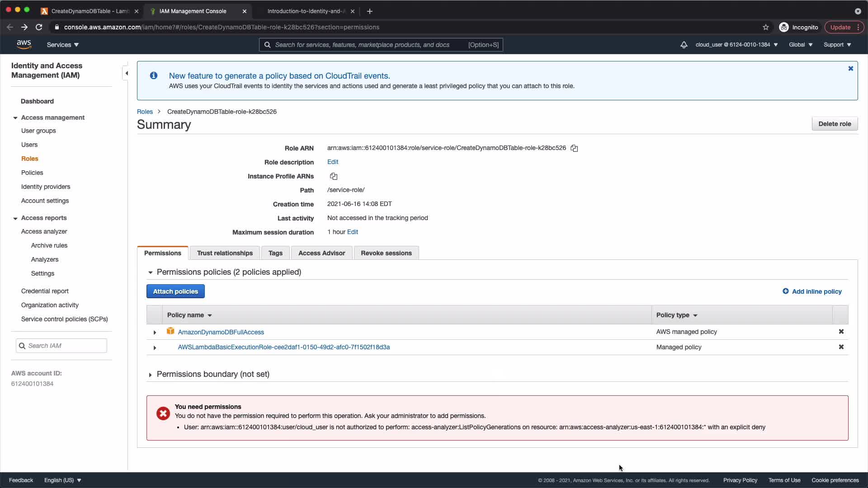Switch to the Trust relationships tab
Screen dimensions: 868x488
pyautogui.click(x=225, y=253)
